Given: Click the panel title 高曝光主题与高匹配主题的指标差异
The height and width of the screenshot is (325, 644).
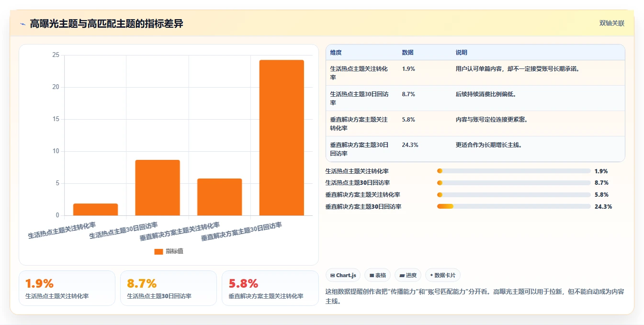Looking at the screenshot, I should click(106, 24).
